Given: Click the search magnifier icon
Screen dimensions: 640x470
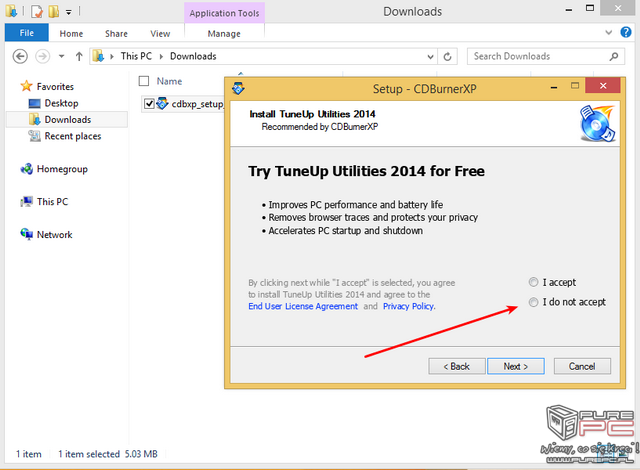Looking at the screenshot, I should (613, 56).
